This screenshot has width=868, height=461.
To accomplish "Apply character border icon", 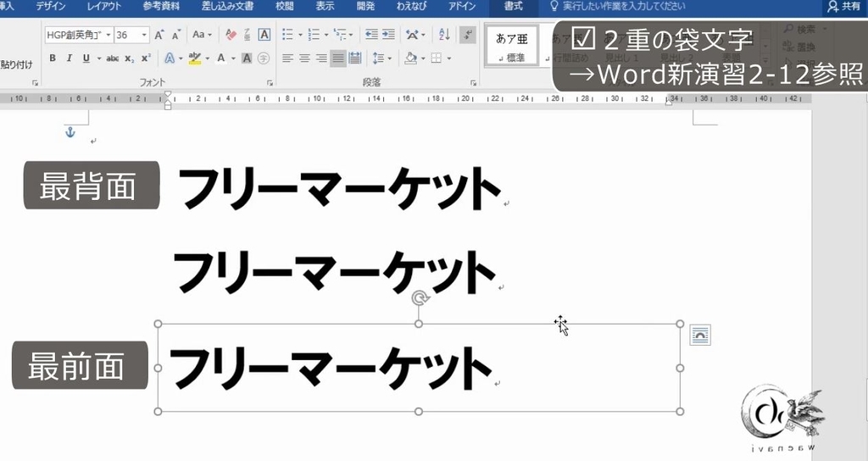I will (x=264, y=35).
